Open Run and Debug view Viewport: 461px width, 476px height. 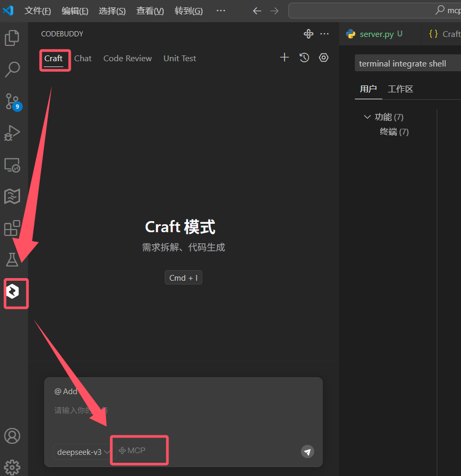[12, 133]
